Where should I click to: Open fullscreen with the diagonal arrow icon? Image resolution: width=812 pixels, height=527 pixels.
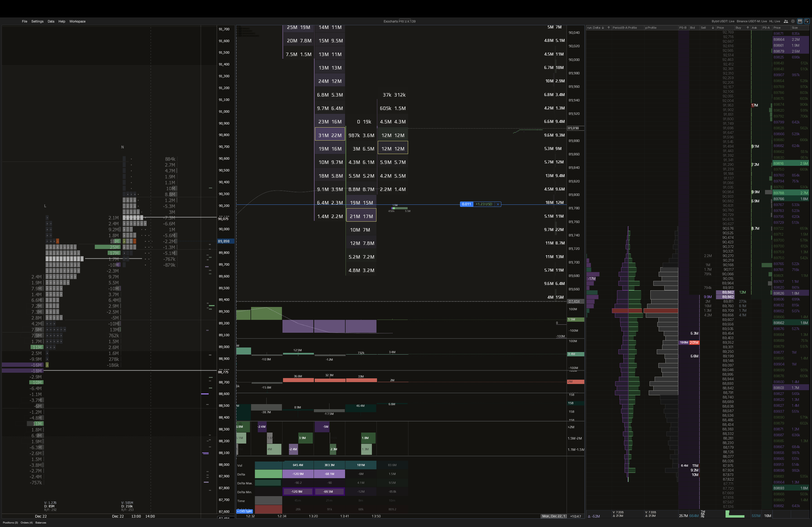[807, 21]
